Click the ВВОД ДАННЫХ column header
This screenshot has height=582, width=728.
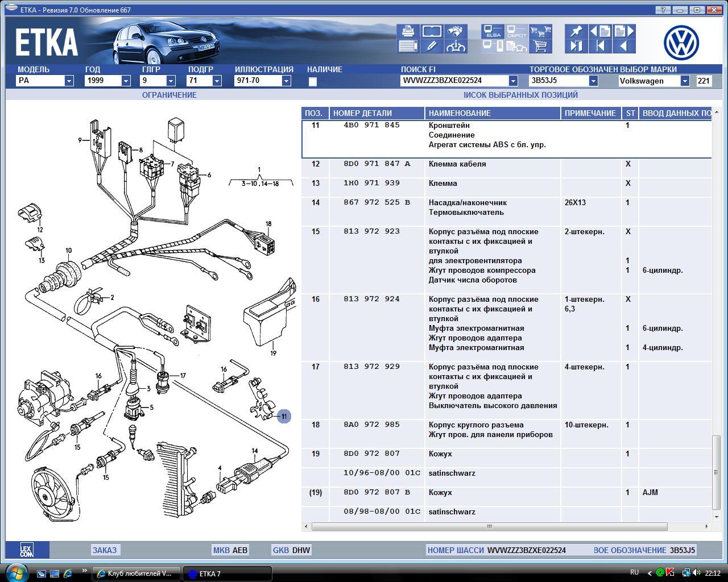click(676, 113)
